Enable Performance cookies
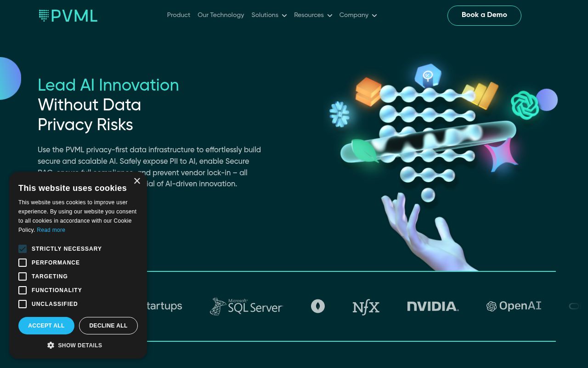588x368 pixels. click(22, 262)
